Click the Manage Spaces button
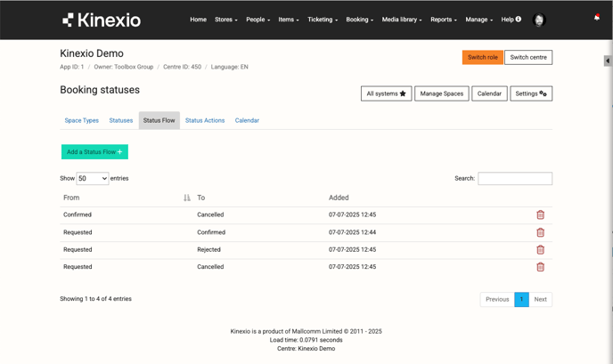The width and height of the screenshot is (613, 364). click(x=442, y=93)
